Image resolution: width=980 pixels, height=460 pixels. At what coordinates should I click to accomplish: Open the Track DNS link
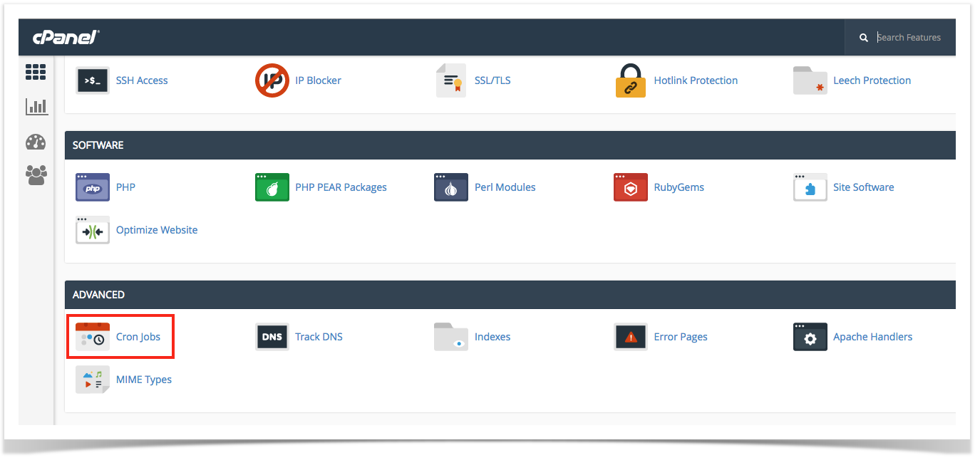pyautogui.click(x=319, y=337)
